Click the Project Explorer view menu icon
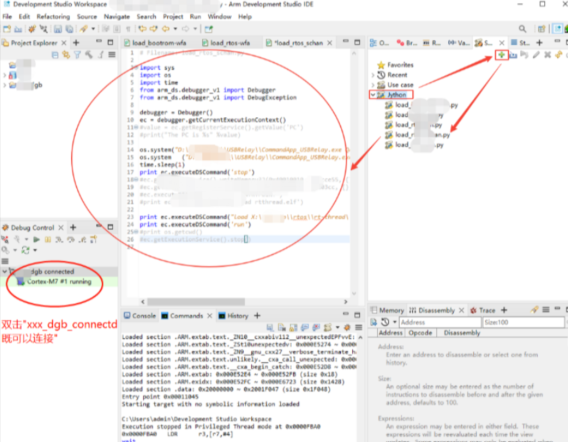This screenshot has width=568, height=442. point(112,55)
